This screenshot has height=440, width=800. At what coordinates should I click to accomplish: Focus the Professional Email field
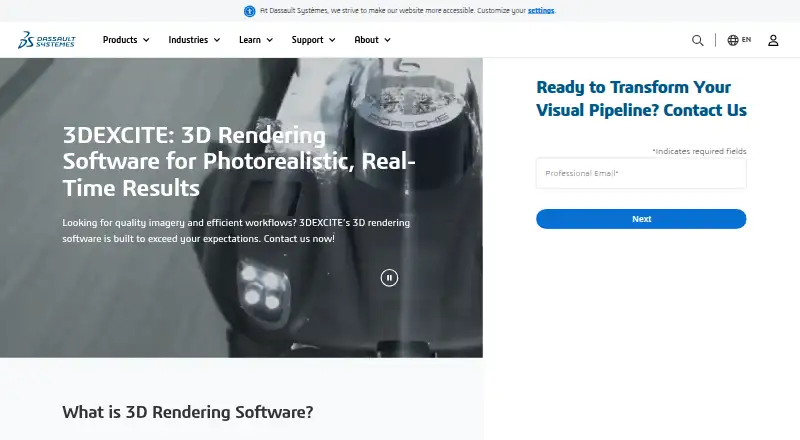point(641,174)
